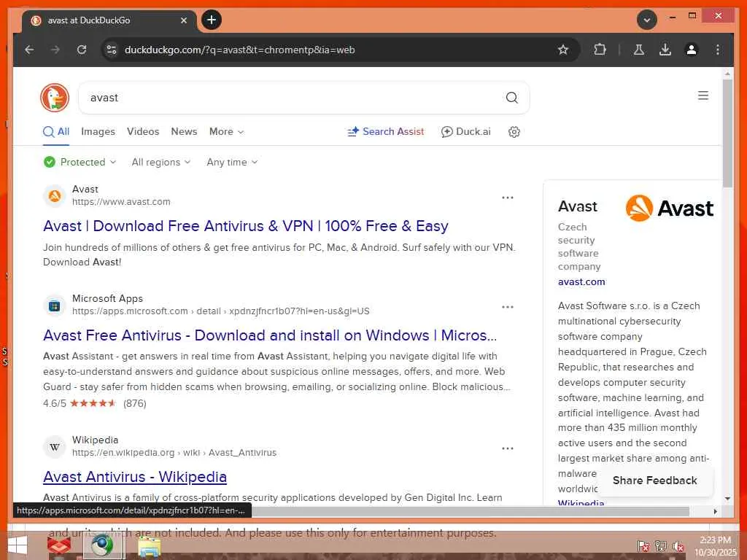Open the DuckDuckGo hamburger menu
The height and width of the screenshot is (560, 747).
pos(703,96)
